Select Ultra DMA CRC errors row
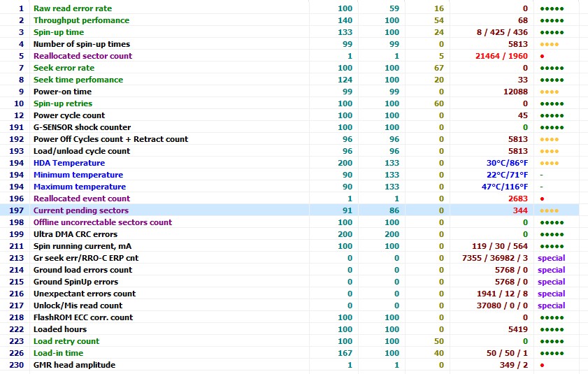The height and width of the screenshot is (374, 588). [289, 234]
